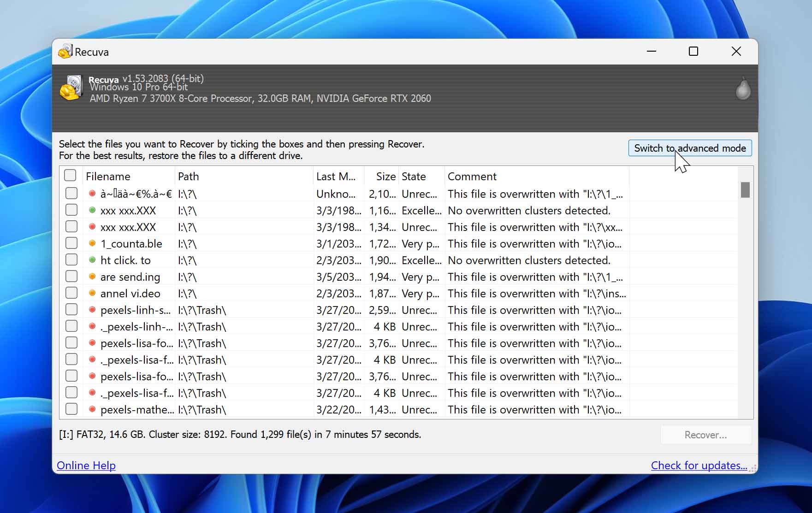The image size is (812, 513).
Task: Minimize the Recuva window
Action: 652,51
